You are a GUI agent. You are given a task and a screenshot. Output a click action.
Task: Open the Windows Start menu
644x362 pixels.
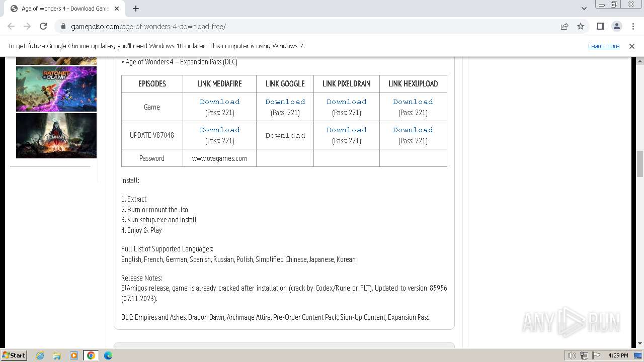(14, 355)
